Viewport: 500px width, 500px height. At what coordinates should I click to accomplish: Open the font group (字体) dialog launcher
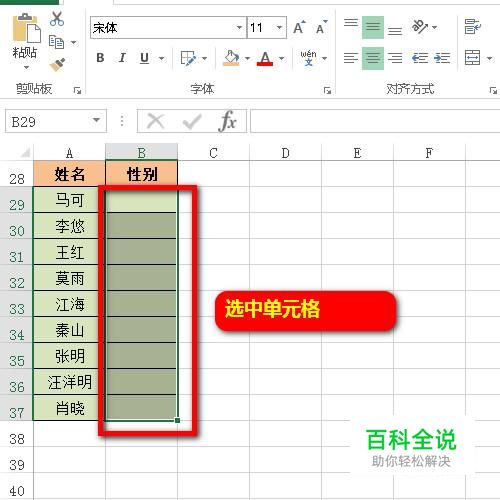(328, 90)
